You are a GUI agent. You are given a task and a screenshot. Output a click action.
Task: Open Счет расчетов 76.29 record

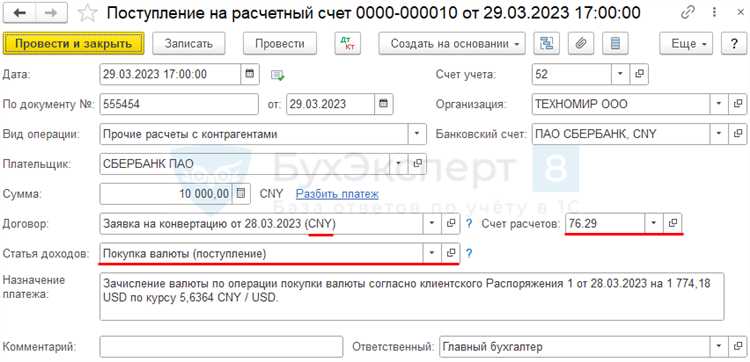pos(673,224)
